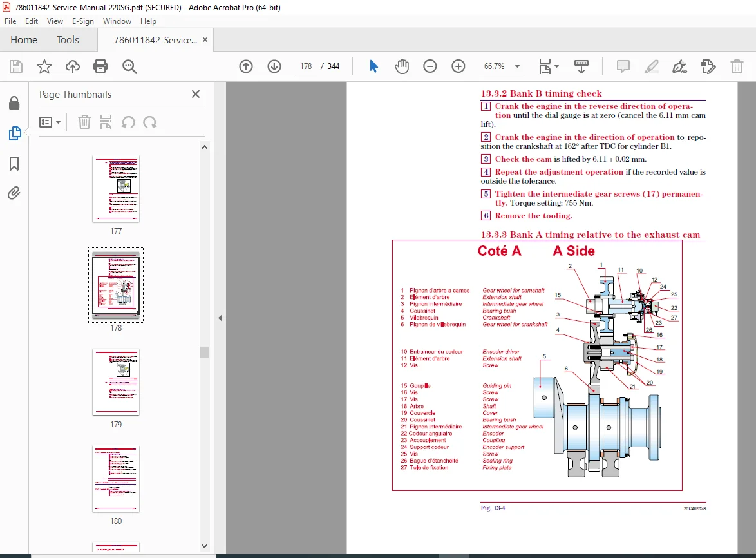Click the '13.3.2 Bank B timing check' heading
The image size is (756, 558).
tap(541, 93)
